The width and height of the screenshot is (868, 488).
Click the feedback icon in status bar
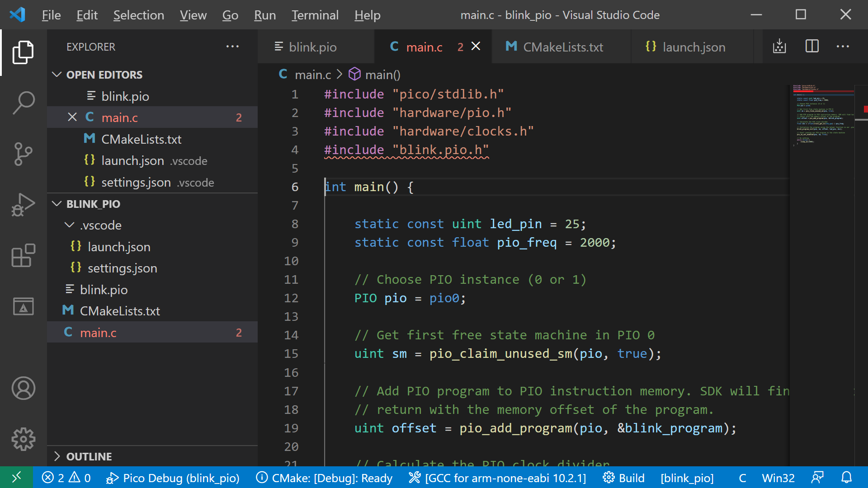[x=817, y=478]
